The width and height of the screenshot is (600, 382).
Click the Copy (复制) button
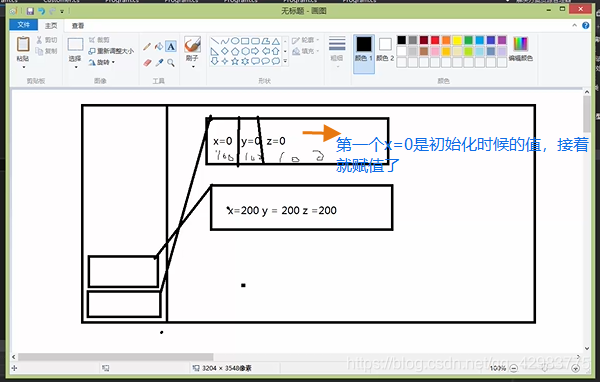47,51
